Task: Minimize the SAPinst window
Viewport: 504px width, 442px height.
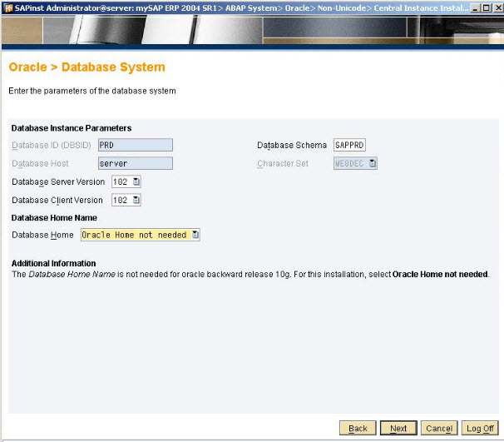Action: point(476,7)
